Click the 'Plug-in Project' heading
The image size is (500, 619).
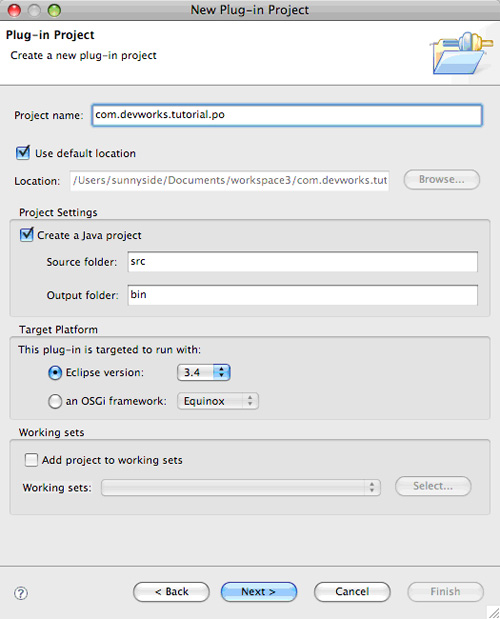coord(50,35)
